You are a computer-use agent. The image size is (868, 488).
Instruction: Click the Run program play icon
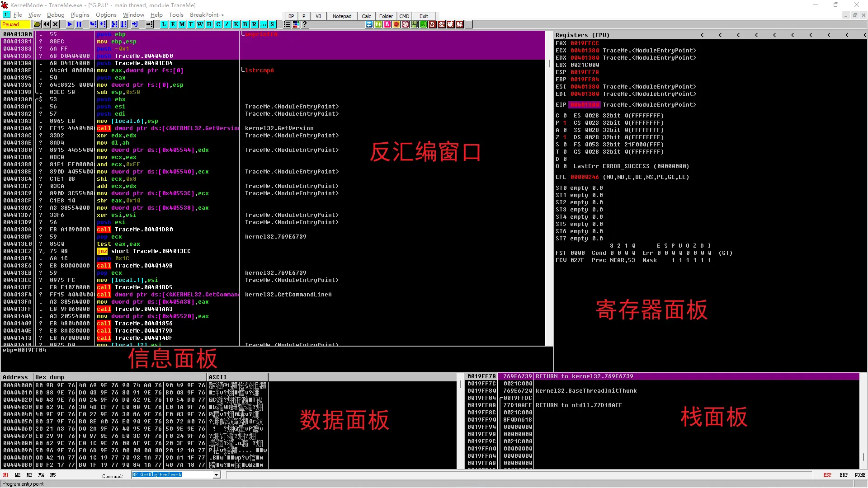pos(70,24)
